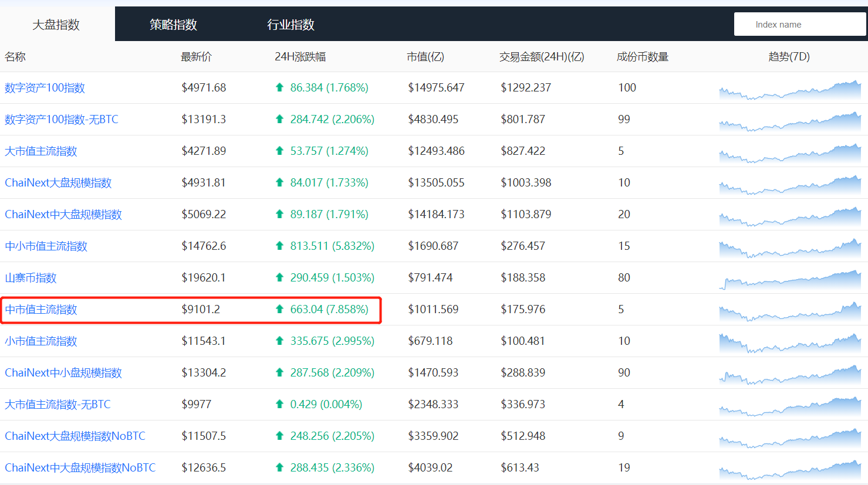
Task: Select market cap $14975.647
Action: click(x=436, y=88)
